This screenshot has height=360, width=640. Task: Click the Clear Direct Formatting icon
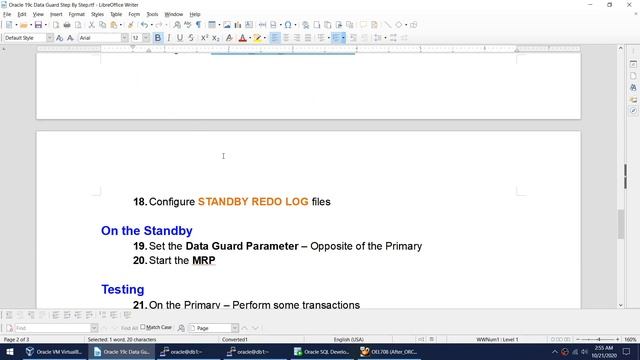[229, 38]
